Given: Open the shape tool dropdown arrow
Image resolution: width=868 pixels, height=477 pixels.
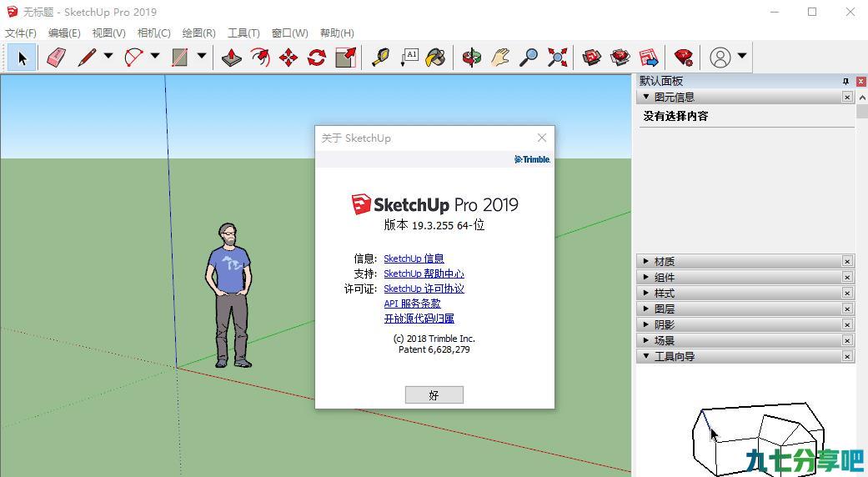Looking at the screenshot, I should 202,56.
